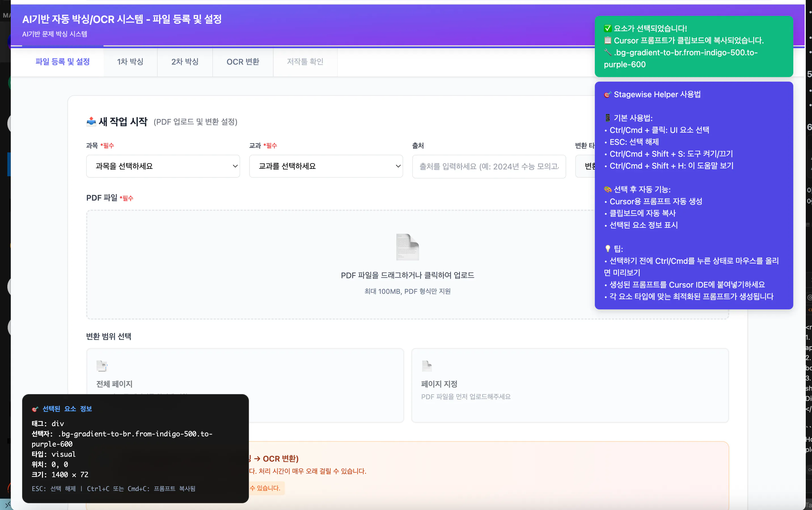Viewport: 812px width, 510px height.
Task: Click the target icon beside Stagewise Helper 사용법
Action: coord(608,94)
